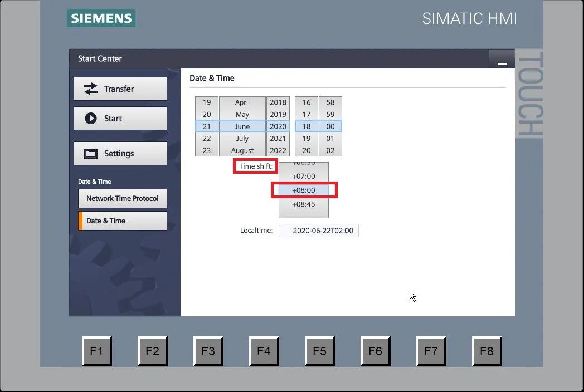Pick year 2022 in the year wheel
Screen dimensions: 584x392
(x=278, y=150)
